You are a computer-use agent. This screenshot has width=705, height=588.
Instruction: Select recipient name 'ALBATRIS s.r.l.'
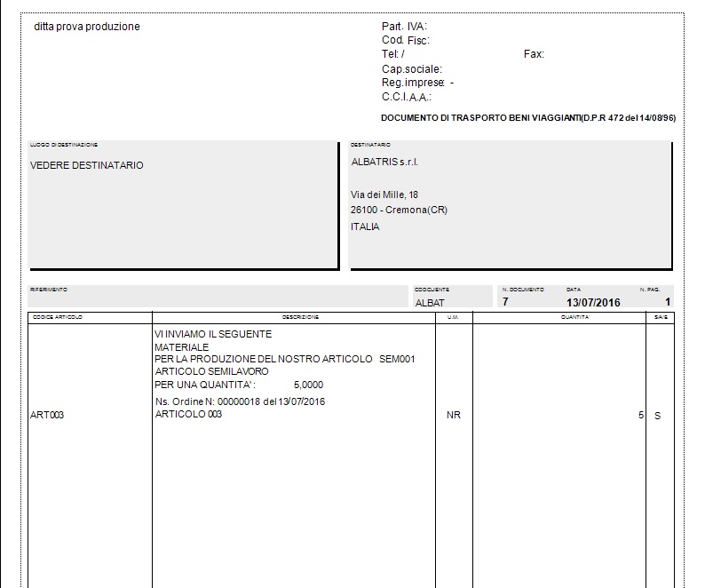[x=384, y=163]
